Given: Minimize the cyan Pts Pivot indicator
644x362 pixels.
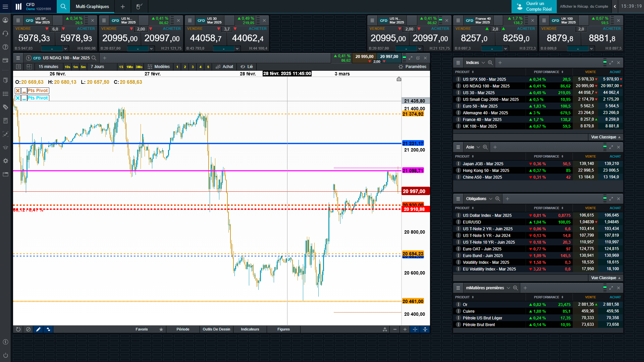Looking at the screenshot, I should [x=24, y=98].
